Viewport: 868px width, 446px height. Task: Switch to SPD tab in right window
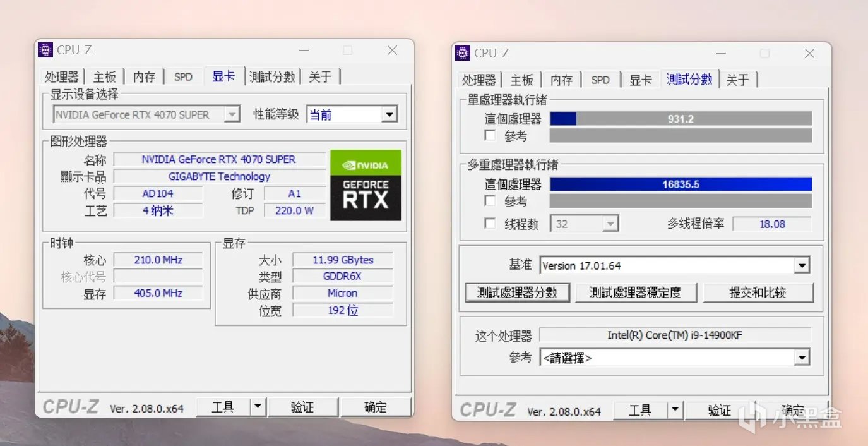point(600,80)
